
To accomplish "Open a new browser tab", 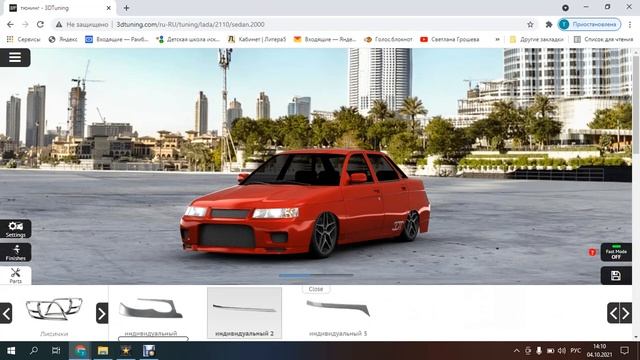I will pos(127,8).
